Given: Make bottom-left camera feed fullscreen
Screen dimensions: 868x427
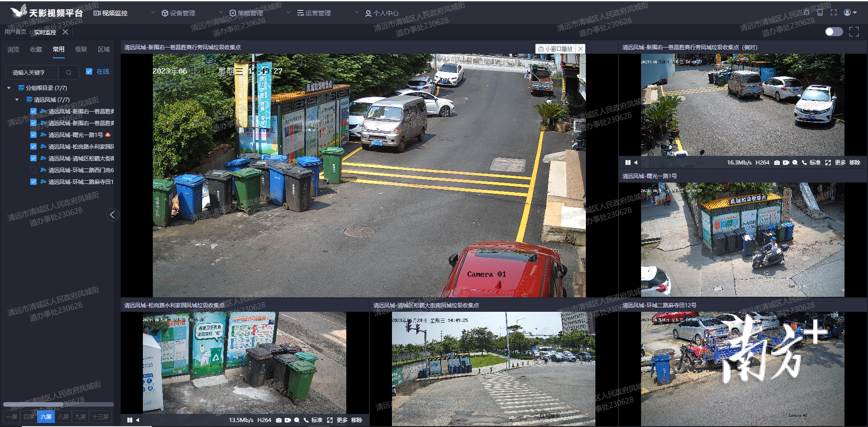Looking at the screenshot, I should click(x=330, y=420).
